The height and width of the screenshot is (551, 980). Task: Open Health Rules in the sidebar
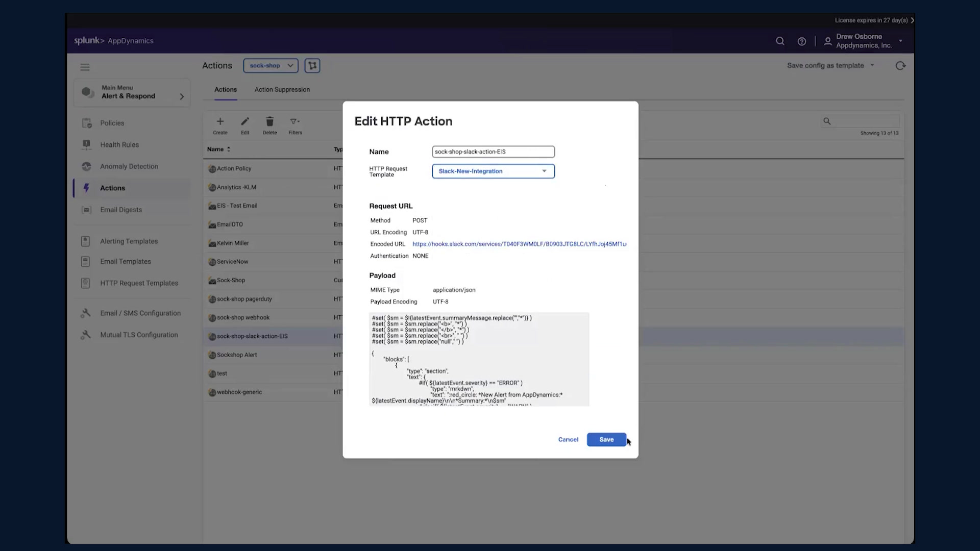point(119,145)
